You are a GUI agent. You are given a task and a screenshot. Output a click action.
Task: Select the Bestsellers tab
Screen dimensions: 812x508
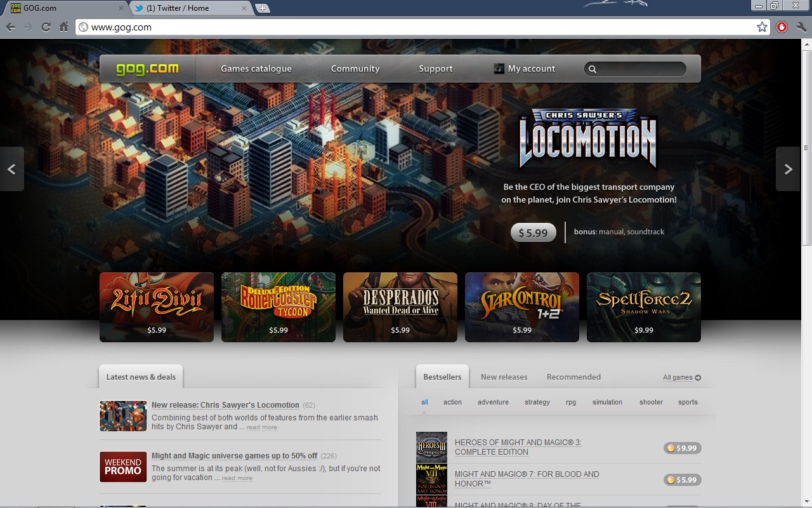pyautogui.click(x=442, y=377)
